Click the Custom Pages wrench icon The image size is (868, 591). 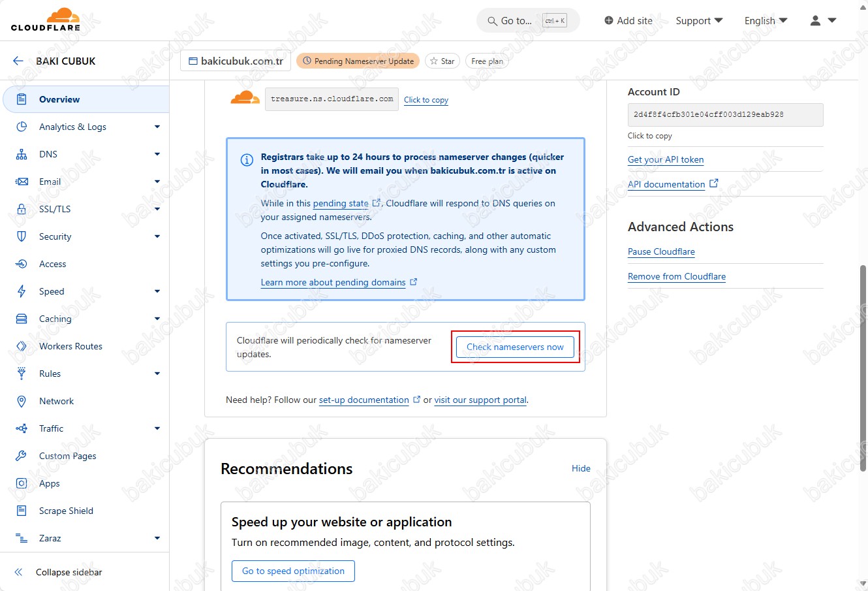click(22, 456)
